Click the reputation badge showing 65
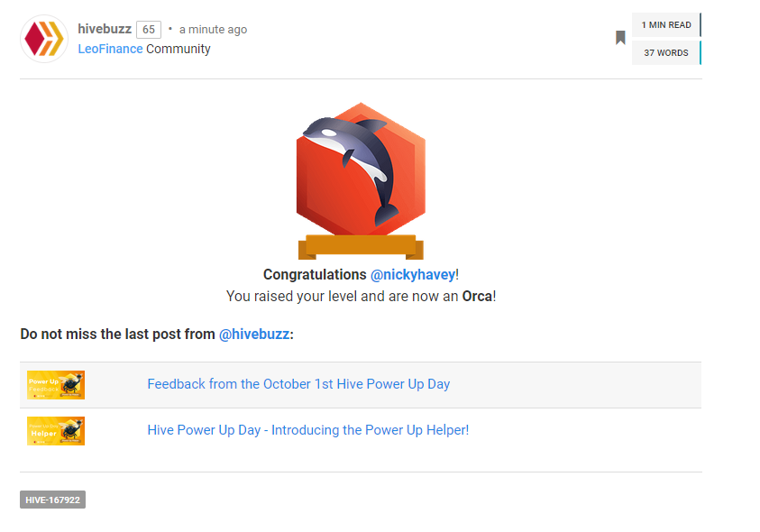Screen dimensions: 760x532 [149, 30]
